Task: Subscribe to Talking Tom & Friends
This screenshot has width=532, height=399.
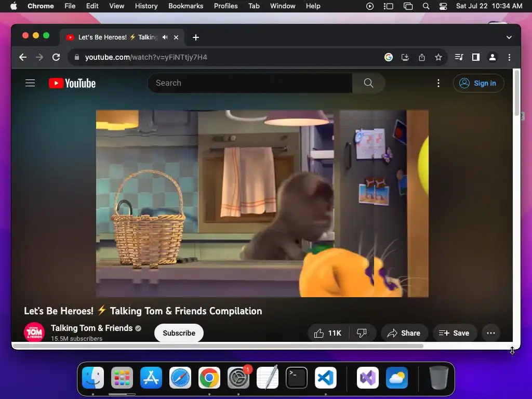Action: pyautogui.click(x=179, y=333)
